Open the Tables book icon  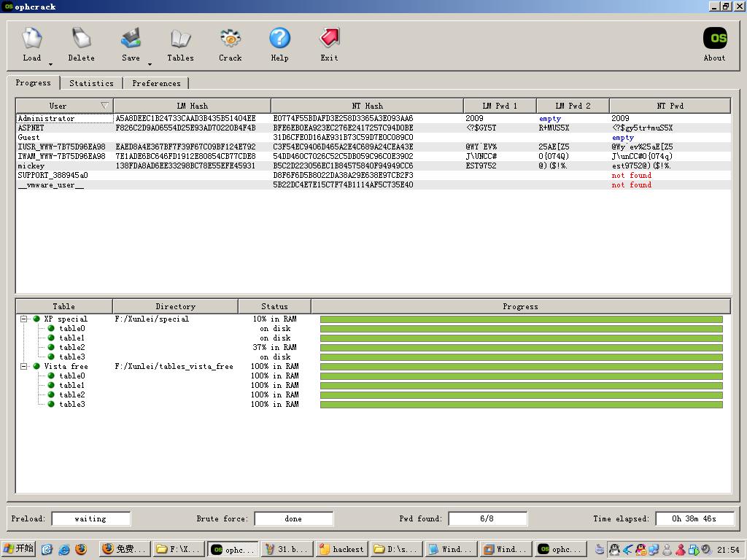pos(181,39)
